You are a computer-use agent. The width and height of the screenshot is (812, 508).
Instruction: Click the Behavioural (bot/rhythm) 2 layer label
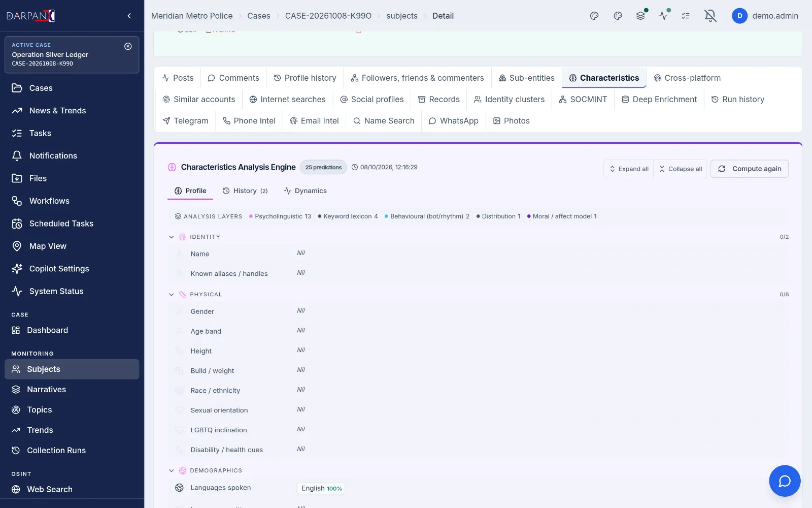[427, 216]
